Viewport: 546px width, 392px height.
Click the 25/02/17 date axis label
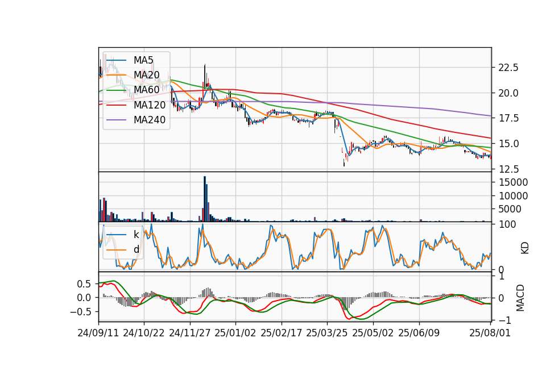pos(282,333)
